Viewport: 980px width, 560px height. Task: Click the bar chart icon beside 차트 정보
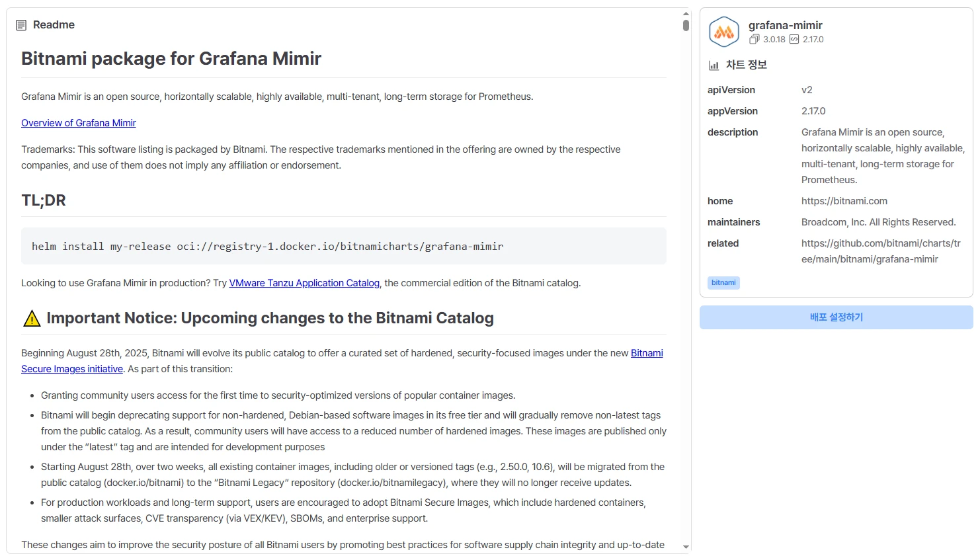pyautogui.click(x=714, y=65)
